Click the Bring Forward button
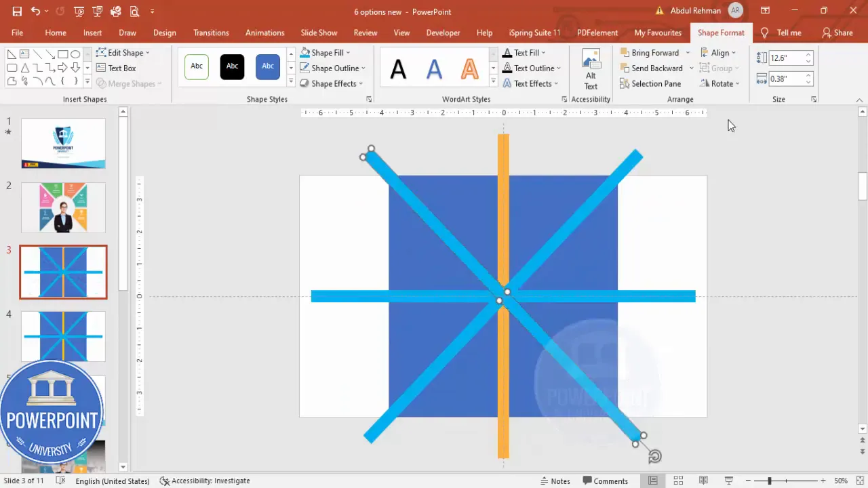868x488 pixels. 649,52
